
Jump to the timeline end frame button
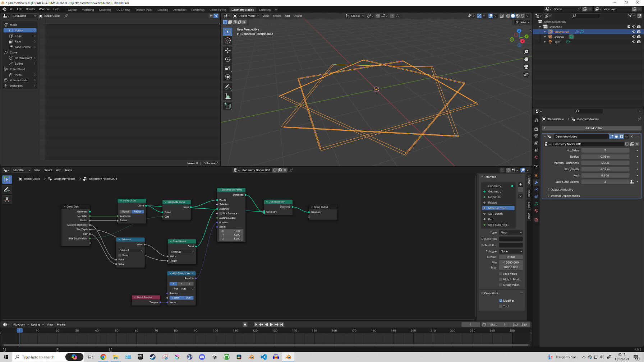click(282, 325)
